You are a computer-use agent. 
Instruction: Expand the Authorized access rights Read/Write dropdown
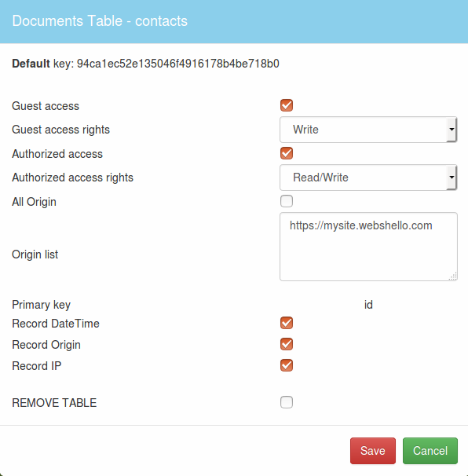(368, 178)
